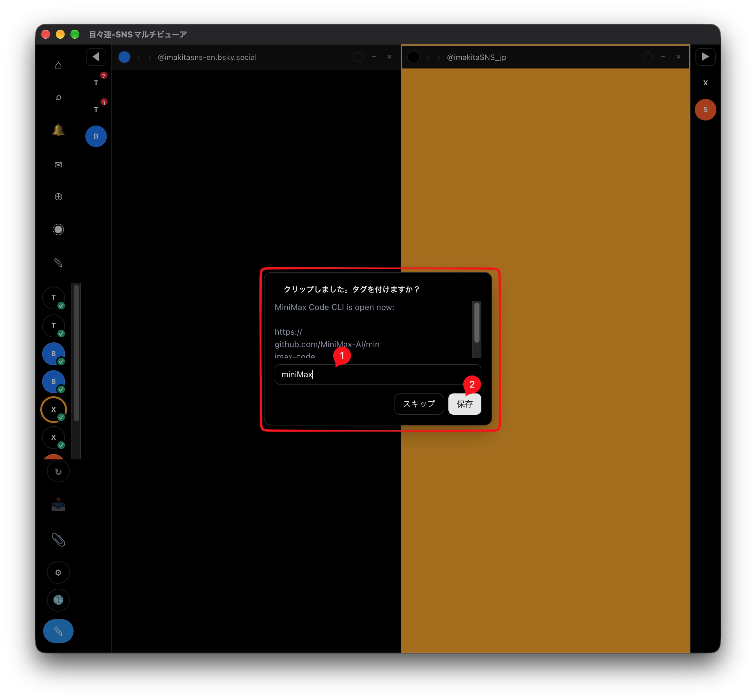Image resolution: width=756 pixels, height=700 pixels.
Task: Open the messages envelope icon
Action: (58, 165)
